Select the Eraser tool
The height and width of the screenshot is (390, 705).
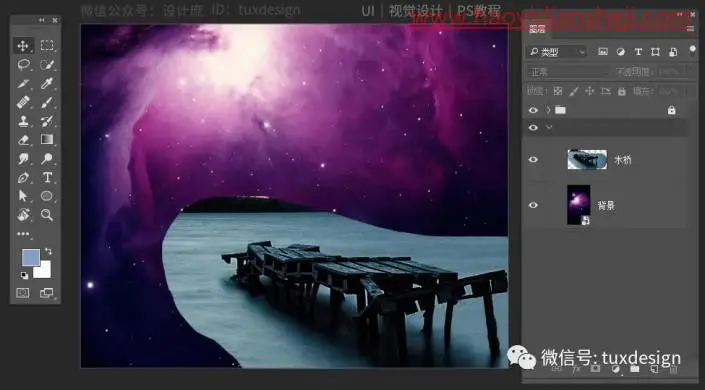[x=23, y=140]
